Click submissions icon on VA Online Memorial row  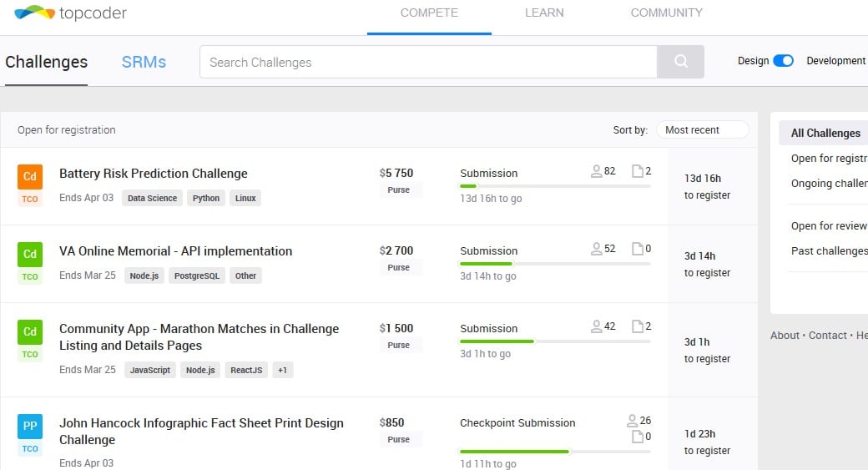[x=638, y=249]
